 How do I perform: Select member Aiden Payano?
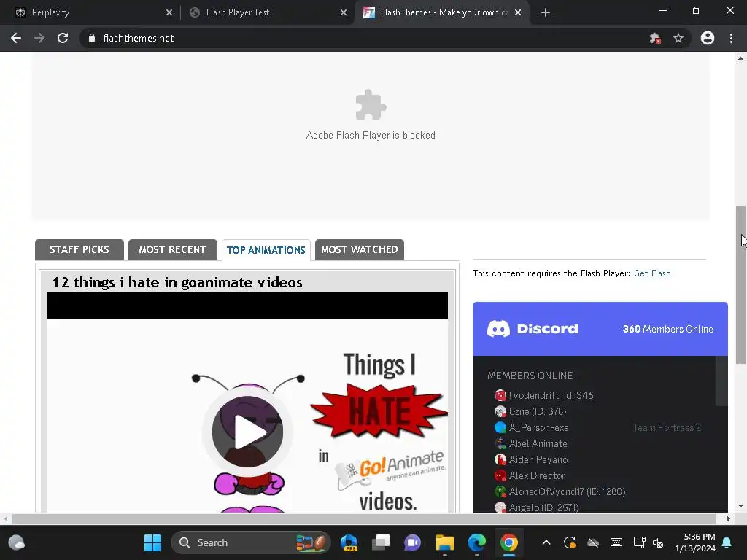click(x=531, y=459)
